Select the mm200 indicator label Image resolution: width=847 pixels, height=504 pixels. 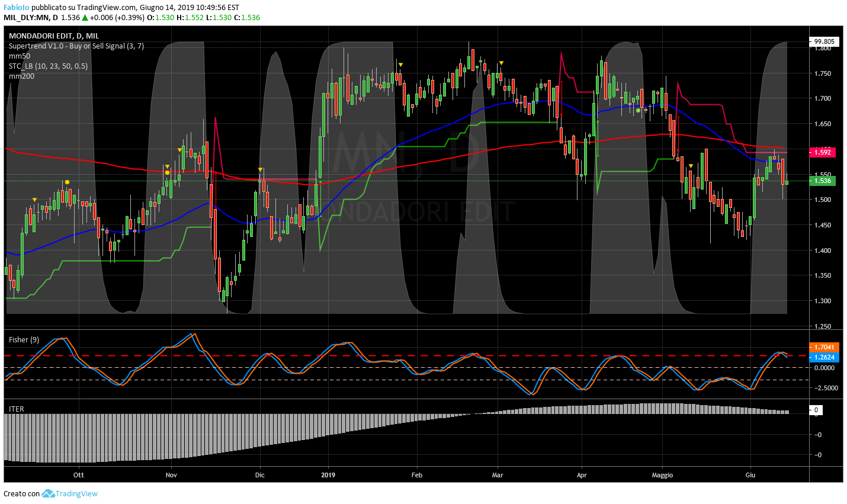click(x=21, y=76)
